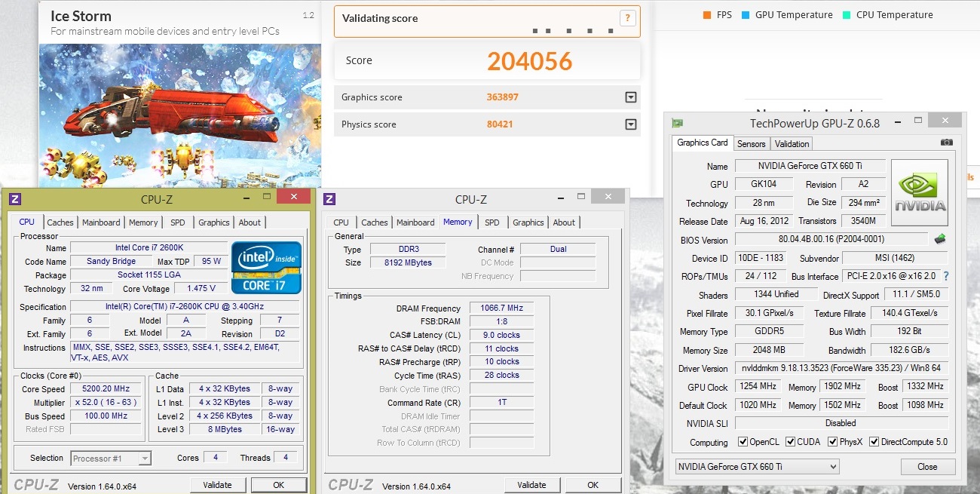Click OK in the CPU-Z memory window
The image size is (980, 494).
[x=593, y=485]
